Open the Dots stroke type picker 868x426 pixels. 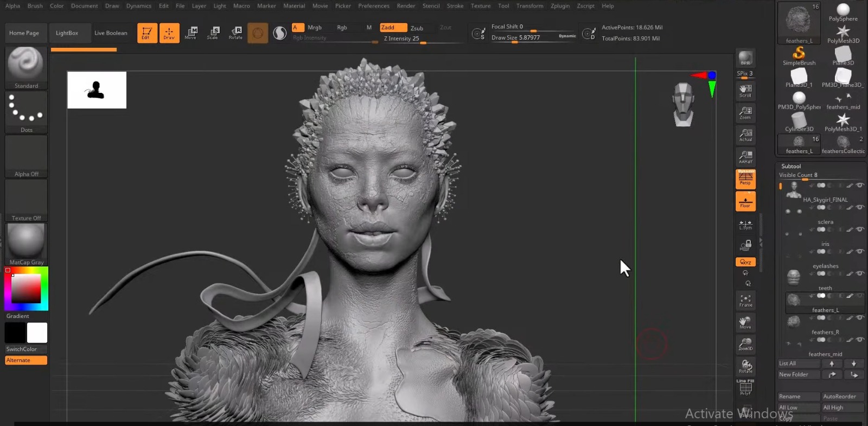(x=26, y=112)
